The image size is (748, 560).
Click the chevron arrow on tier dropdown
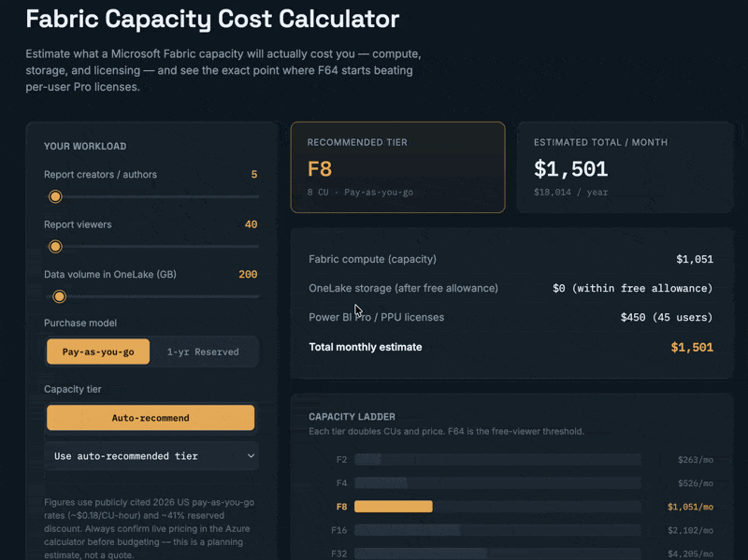point(251,456)
